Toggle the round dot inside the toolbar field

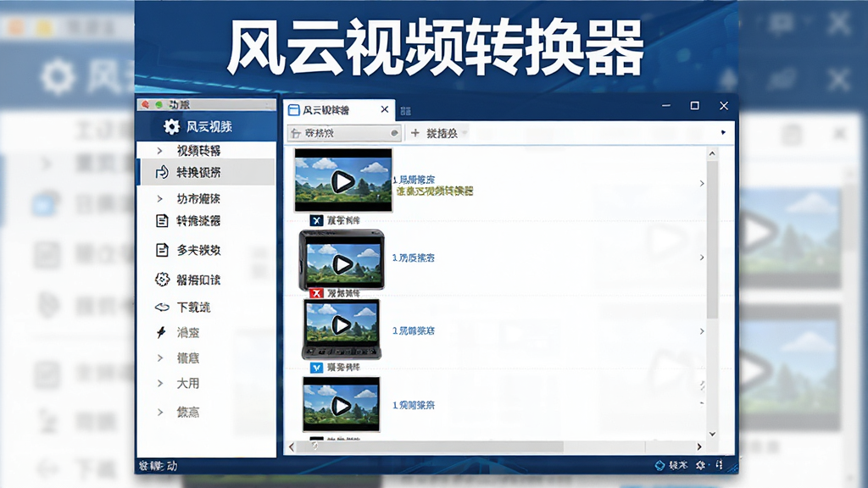[x=394, y=133]
